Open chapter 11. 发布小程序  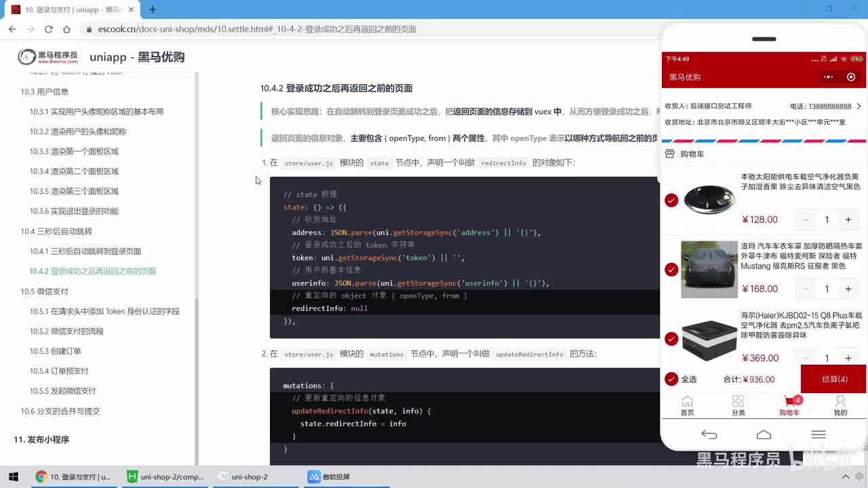(41, 440)
